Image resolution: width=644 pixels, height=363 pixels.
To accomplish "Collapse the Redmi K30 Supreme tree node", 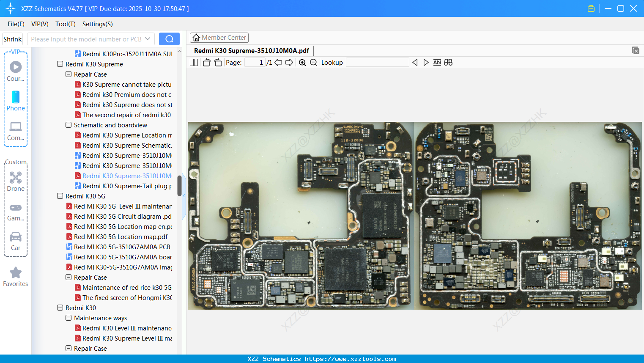I will click(60, 64).
